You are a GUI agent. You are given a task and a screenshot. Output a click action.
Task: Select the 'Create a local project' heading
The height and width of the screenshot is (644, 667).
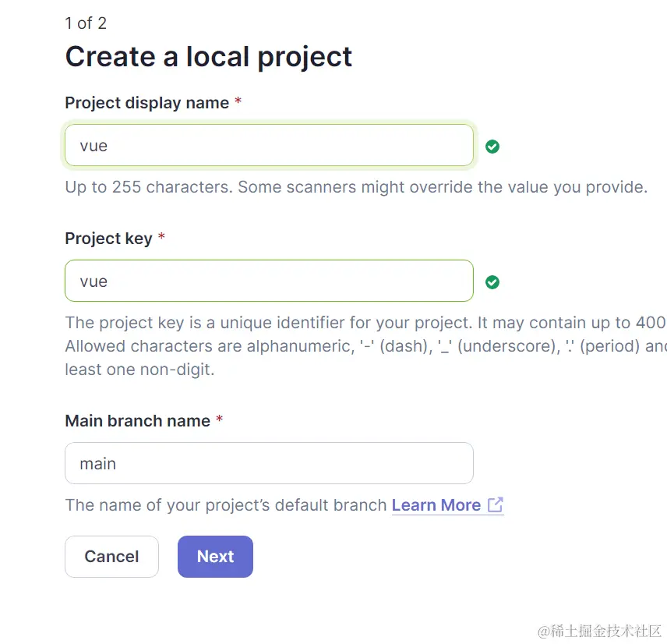click(209, 57)
